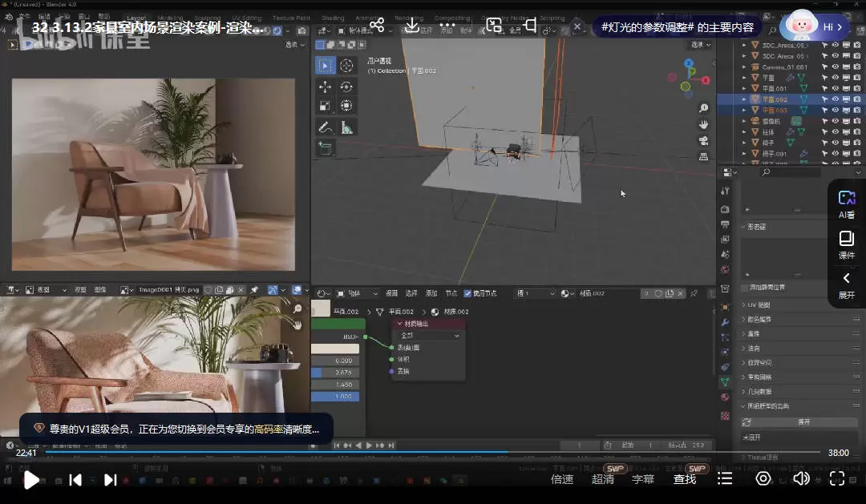Enter fullscreen from the player bar
This screenshot has width=866, height=504.
click(x=837, y=478)
